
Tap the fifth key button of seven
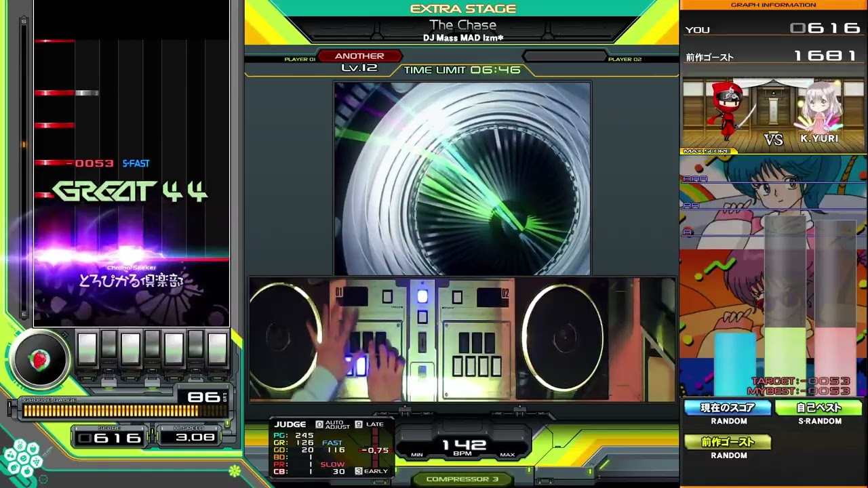tap(174, 349)
